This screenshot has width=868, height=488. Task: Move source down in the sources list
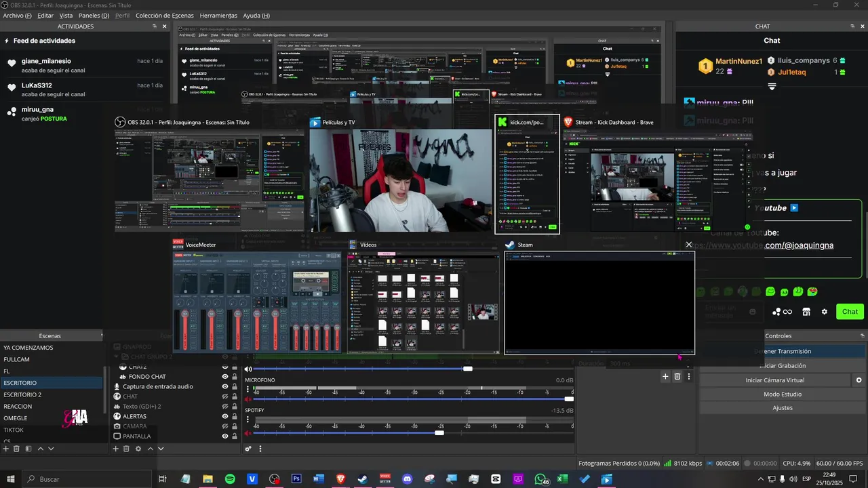pyautogui.click(x=161, y=449)
